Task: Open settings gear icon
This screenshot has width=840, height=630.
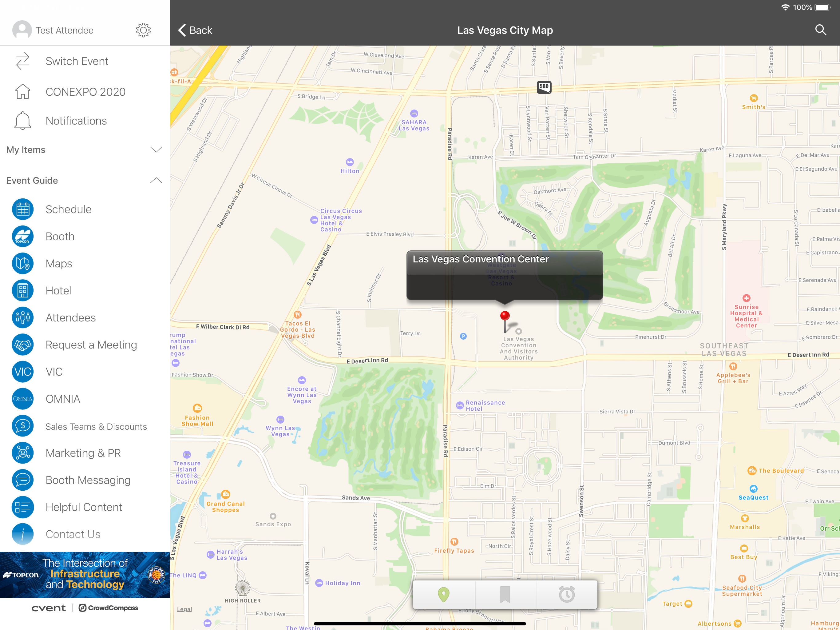Action: (143, 30)
